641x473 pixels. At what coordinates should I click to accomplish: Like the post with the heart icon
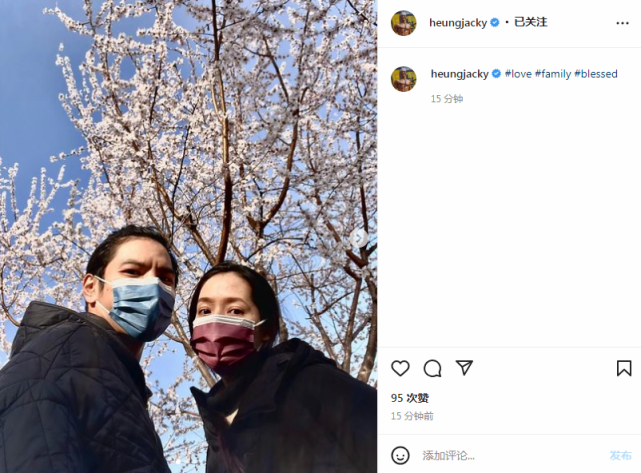pyautogui.click(x=400, y=368)
